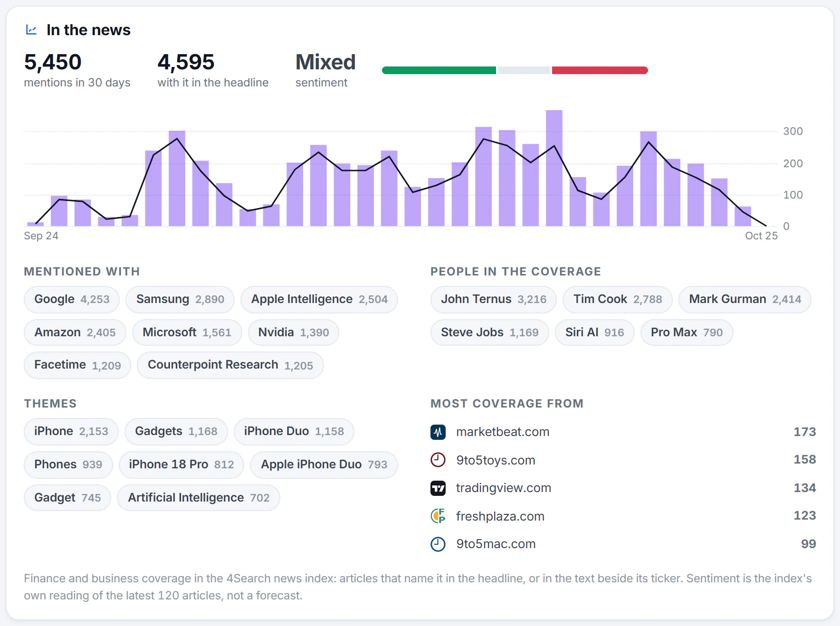Click the Mixed sentiment label

325,62
